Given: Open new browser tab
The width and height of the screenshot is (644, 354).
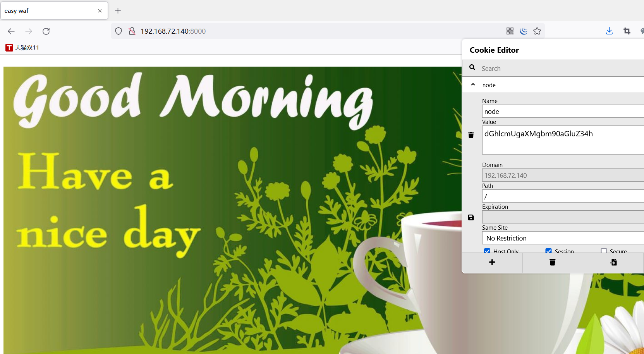Looking at the screenshot, I should (x=118, y=11).
